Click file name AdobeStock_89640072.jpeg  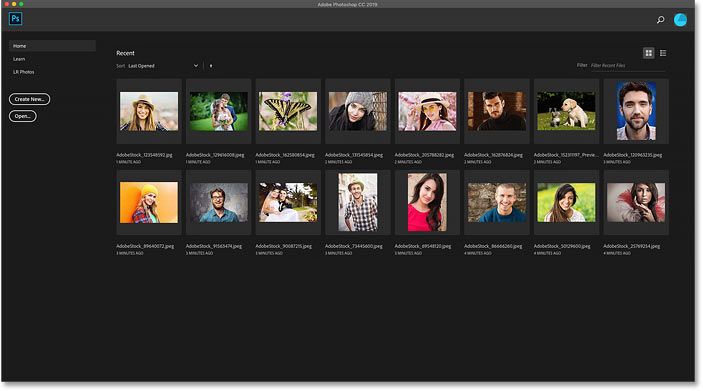point(145,246)
